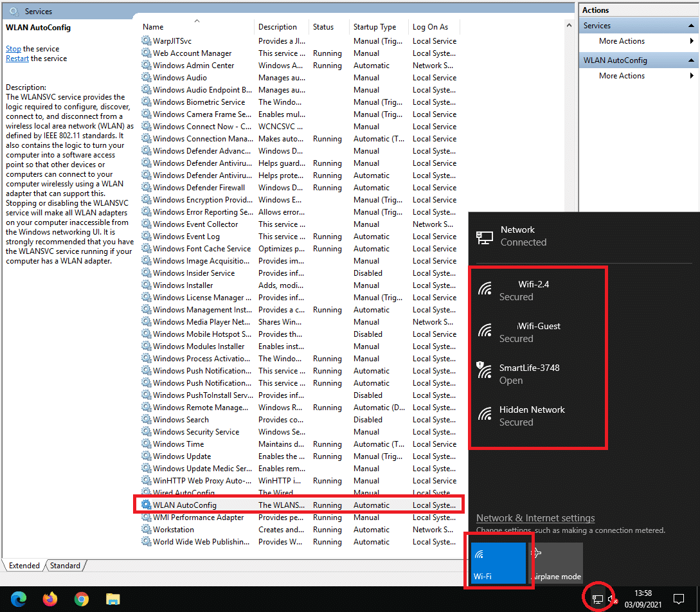Select the Windows Security Service name
This screenshot has width=700, height=612.
click(x=196, y=431)
